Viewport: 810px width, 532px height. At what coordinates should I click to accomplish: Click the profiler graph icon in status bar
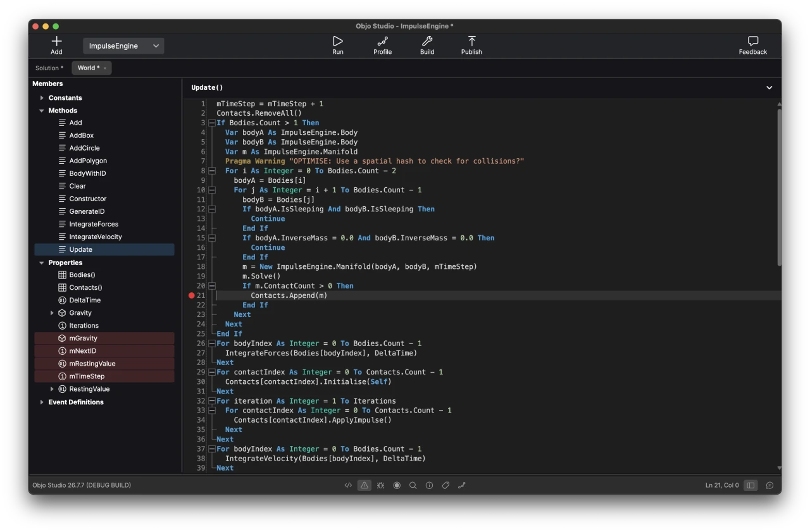(461, 485)
